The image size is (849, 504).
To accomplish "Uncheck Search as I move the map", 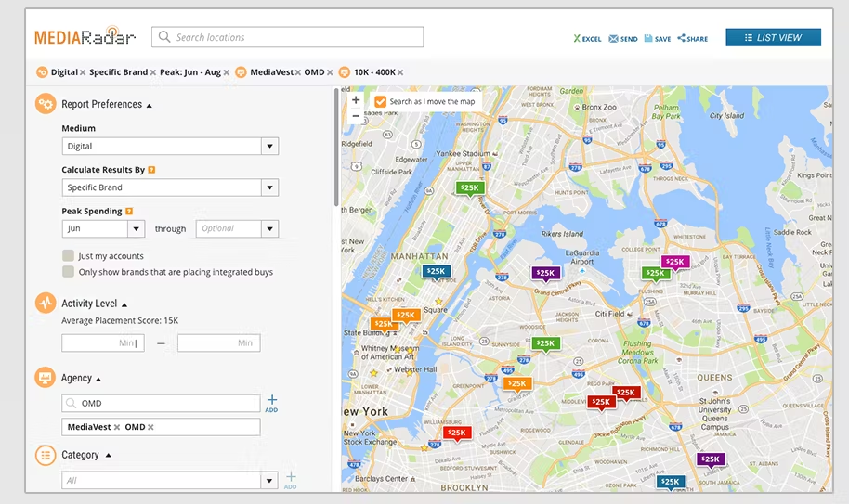I will pyautogui.click(x=381, y=102).
